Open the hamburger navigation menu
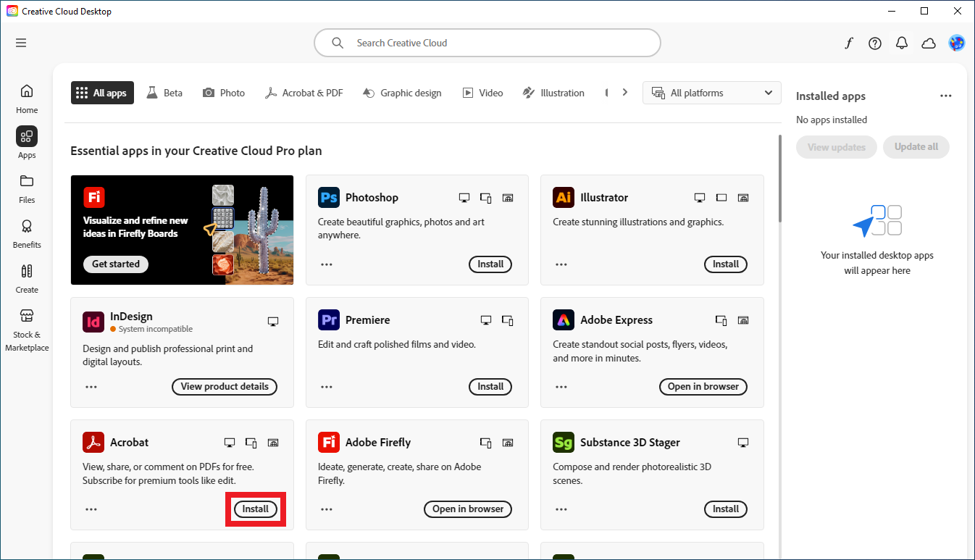The image size is (975, 560). (21, 43)
